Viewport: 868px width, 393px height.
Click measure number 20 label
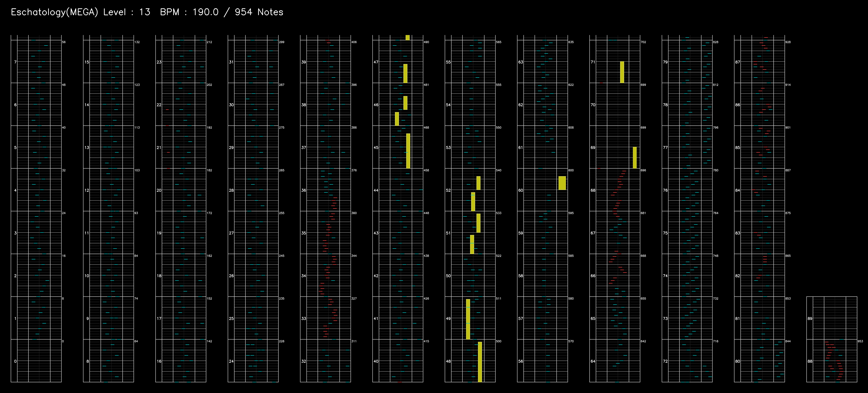(x=159, y=190)
